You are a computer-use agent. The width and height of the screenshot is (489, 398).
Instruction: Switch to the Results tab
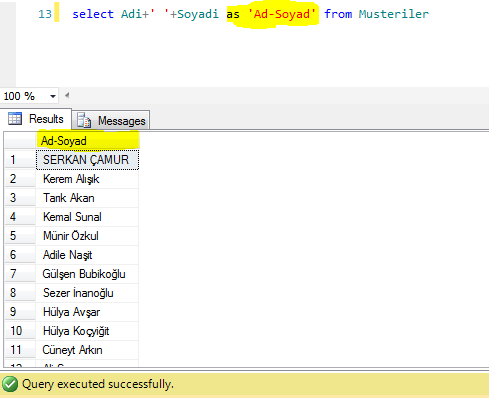pos(36,119)
